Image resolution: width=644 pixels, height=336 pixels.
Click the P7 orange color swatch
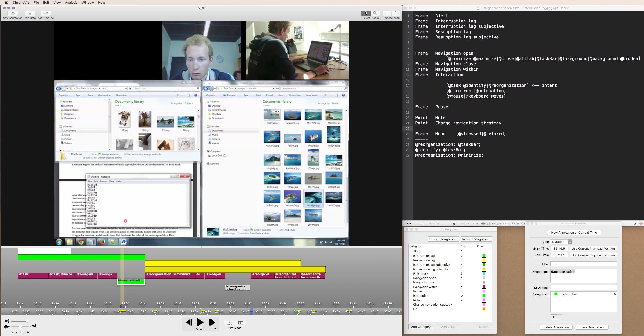[x=484, y=309]
